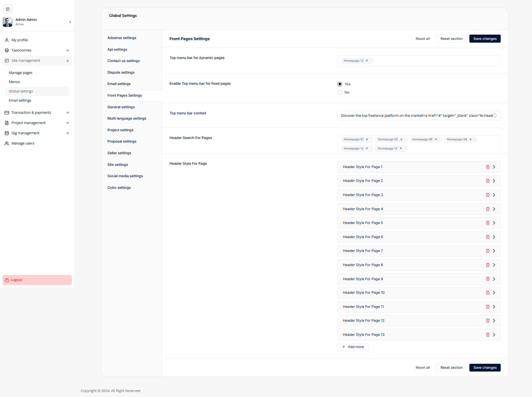532x397 pixels.
Task: Click trash icon for Header Style For Page 13
Action: point(488,335)
